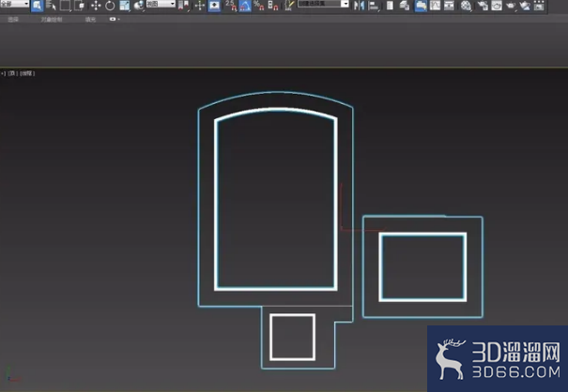Image resolution: width=568 pixels, height=392 pixels.
Task: Activate the Select and Rotate tool
Action: click(110, 6)
